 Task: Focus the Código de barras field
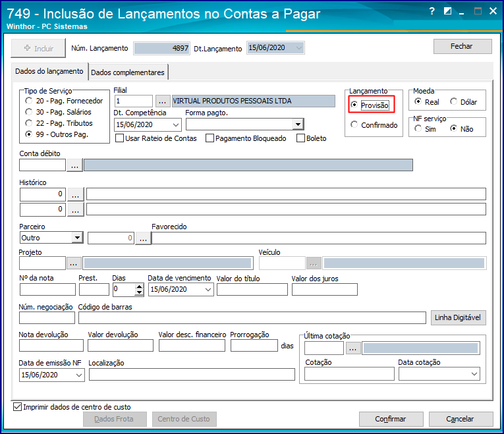(x=252, y=317)
